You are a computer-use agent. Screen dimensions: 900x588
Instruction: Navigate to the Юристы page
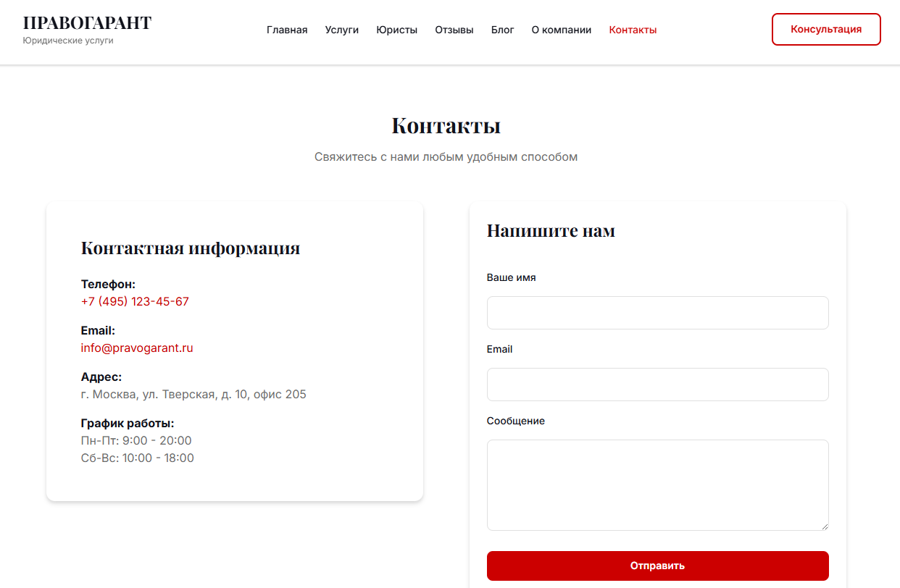396,30
